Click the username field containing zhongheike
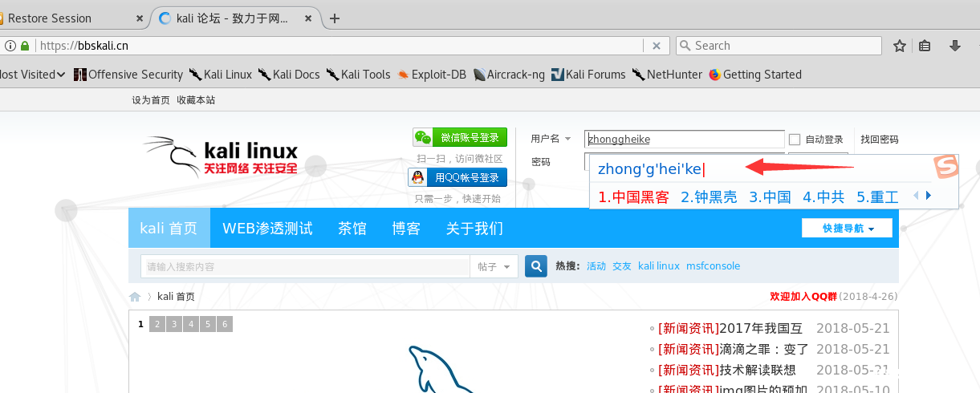The image size is (980, 393). [x=685, y=139]
